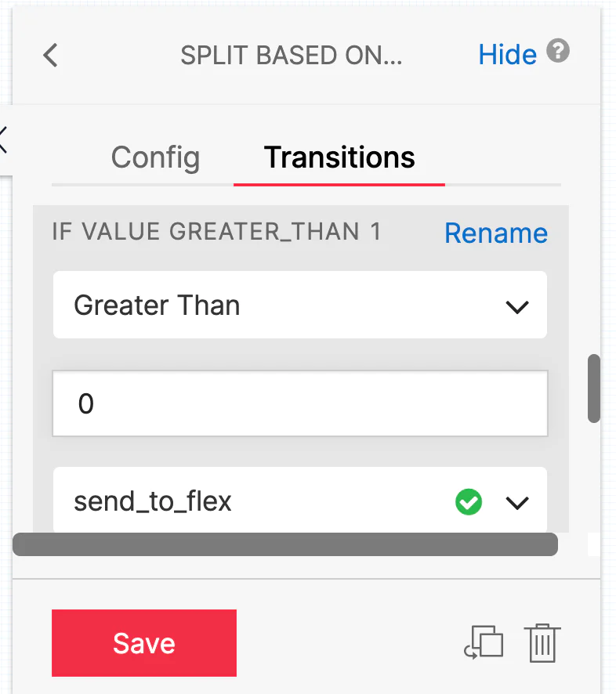Screen dimensions: 616x694
Task: Select the Transitions tab
Action: coord(339,158)
